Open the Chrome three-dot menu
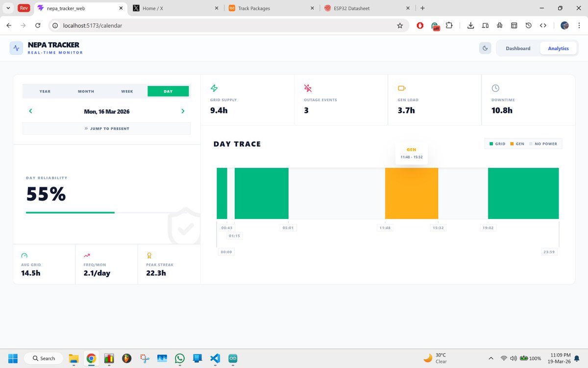This screenshot has width=588, height=368. [579, 26]
